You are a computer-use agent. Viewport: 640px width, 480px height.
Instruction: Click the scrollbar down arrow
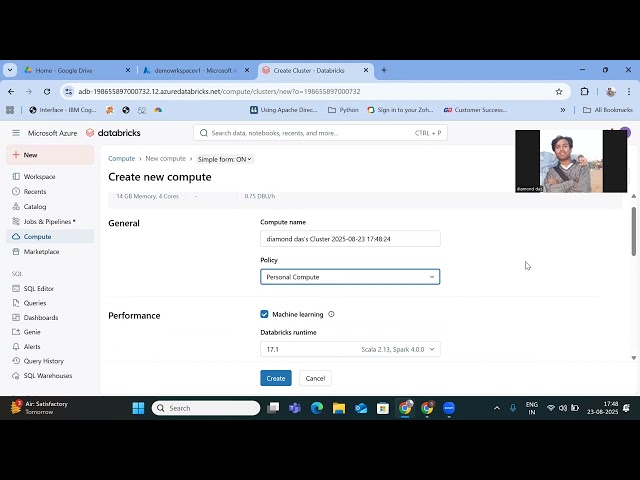click(633, 358)
